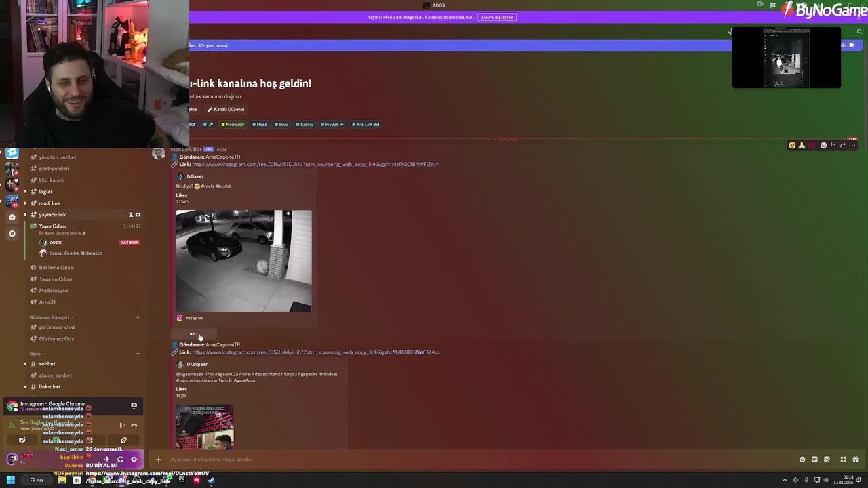Toggle noise suppression waveform icon

click(x=121, y=425)
